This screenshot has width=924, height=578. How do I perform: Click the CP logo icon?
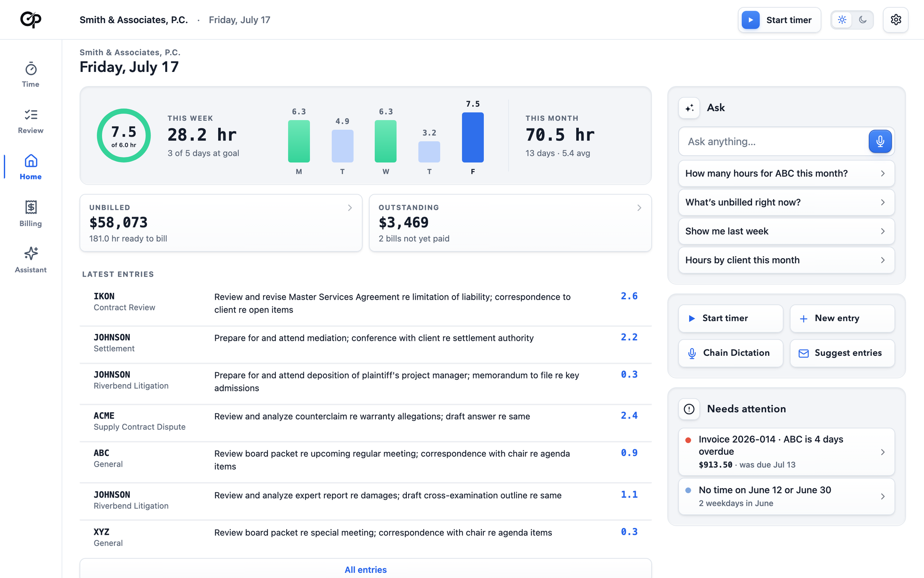31,20
